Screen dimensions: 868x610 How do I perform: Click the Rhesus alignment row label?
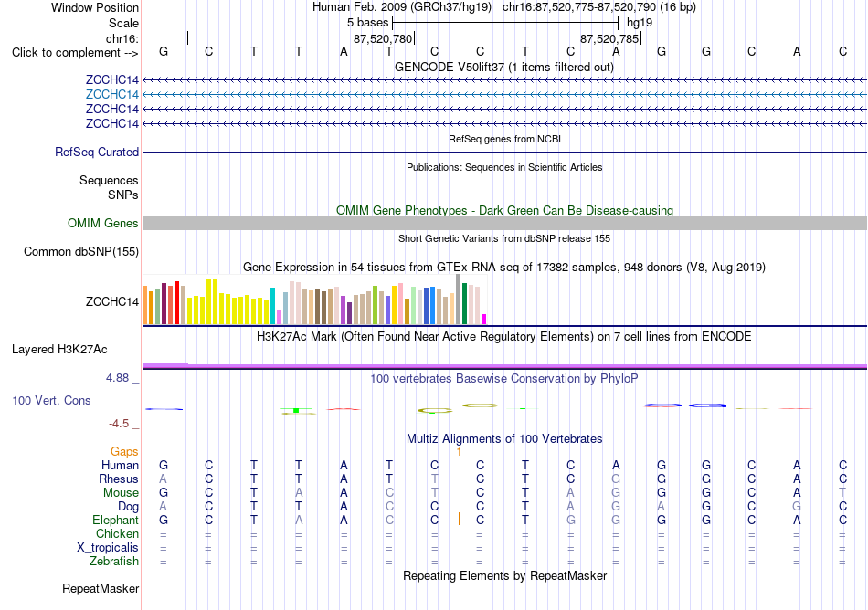point(119,479)
